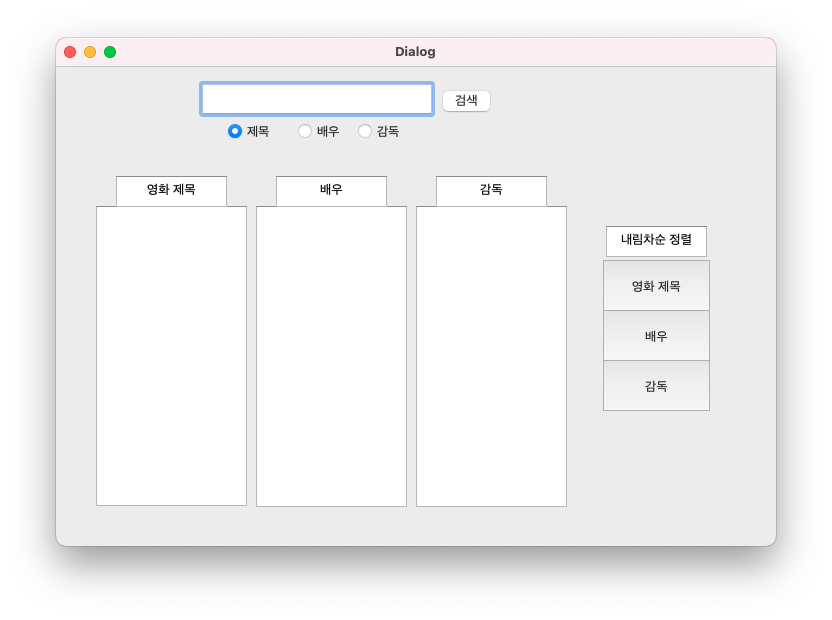
Task: Sort descending by 배우 button
Action: point(656,335)
